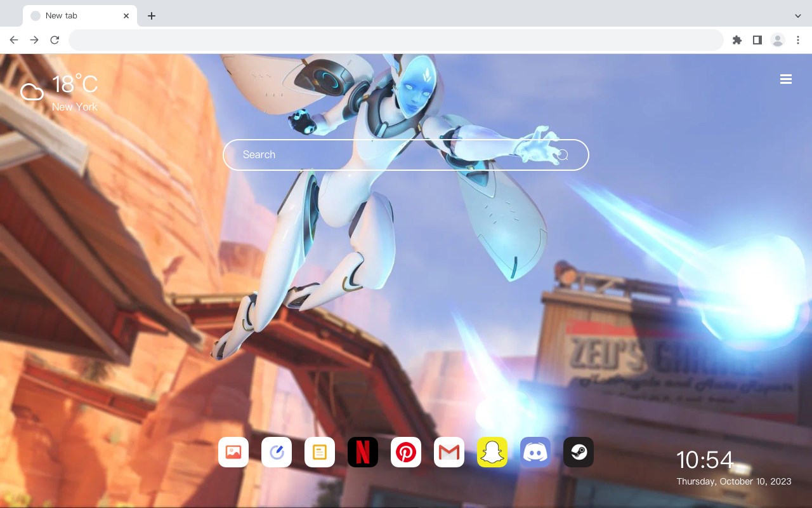This screenshot has width=812, height=508.
Task: Expand the tab search chevron
Action: (x=798, y=16)
